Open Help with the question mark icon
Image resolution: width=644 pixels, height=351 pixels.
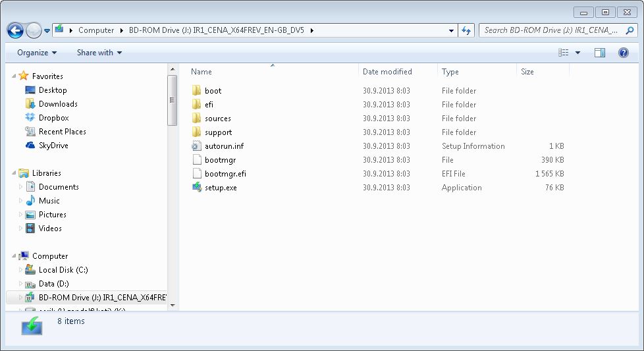623,53
